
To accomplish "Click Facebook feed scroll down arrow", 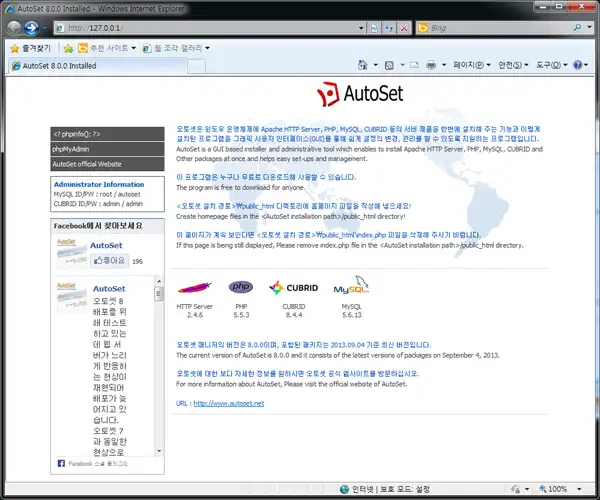I will pos(159,451).
